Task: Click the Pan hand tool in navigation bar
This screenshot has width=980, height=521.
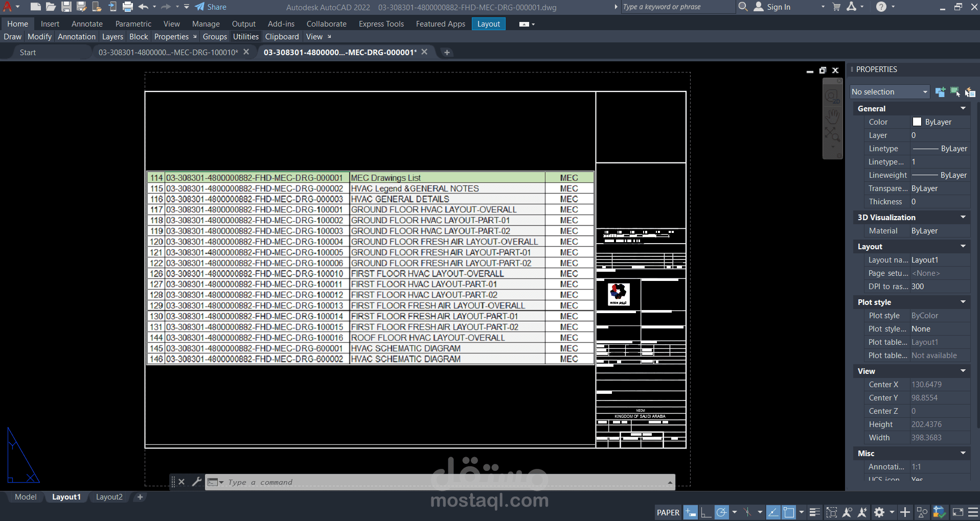Action: (832, 116)
